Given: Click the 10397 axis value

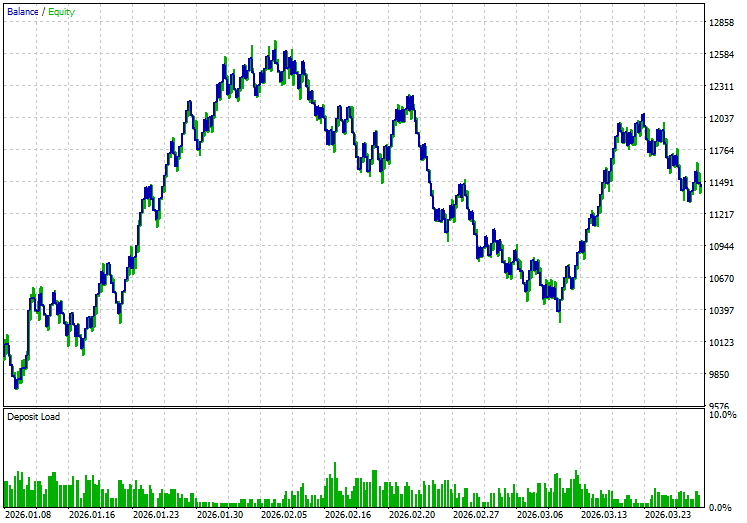Looking at the screenshot, I should 721,310.
